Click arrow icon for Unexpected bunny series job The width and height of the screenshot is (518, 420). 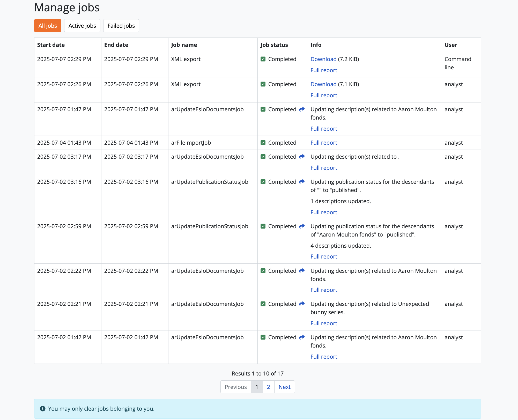coord(302,304)
